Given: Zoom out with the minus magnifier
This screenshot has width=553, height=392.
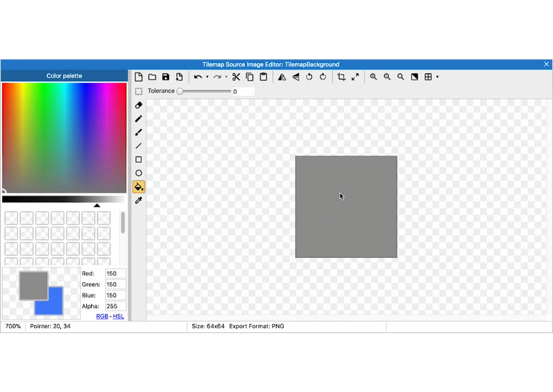Looking at the screenshot, I should click(x=387, y=77).
